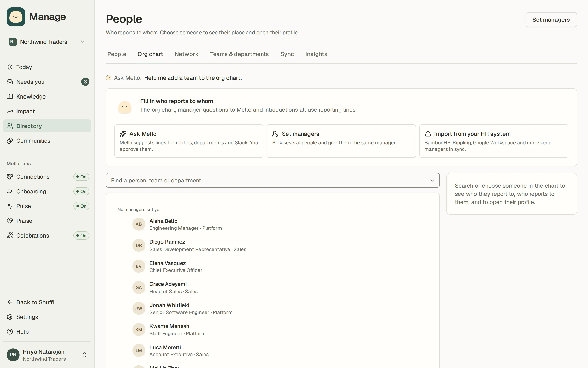Open the Set managers card option
Image resolution: width=588 pixels, height=368 pixels.
click(341, 141)
